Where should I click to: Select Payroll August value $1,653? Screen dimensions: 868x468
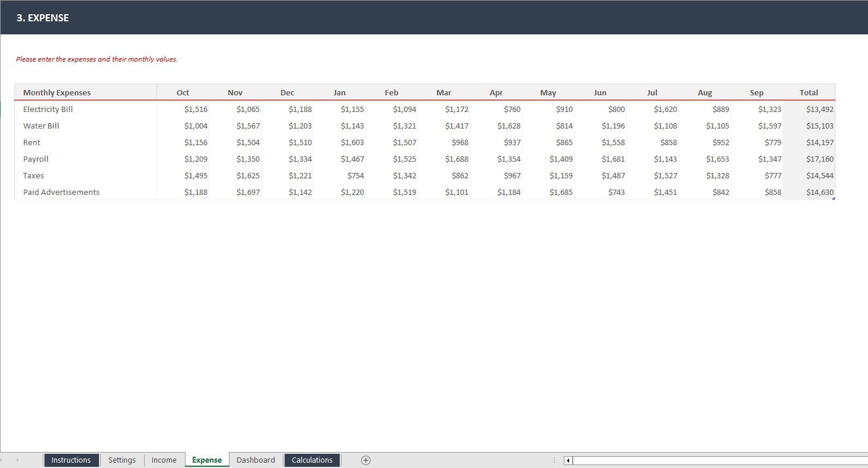[705, 159]
